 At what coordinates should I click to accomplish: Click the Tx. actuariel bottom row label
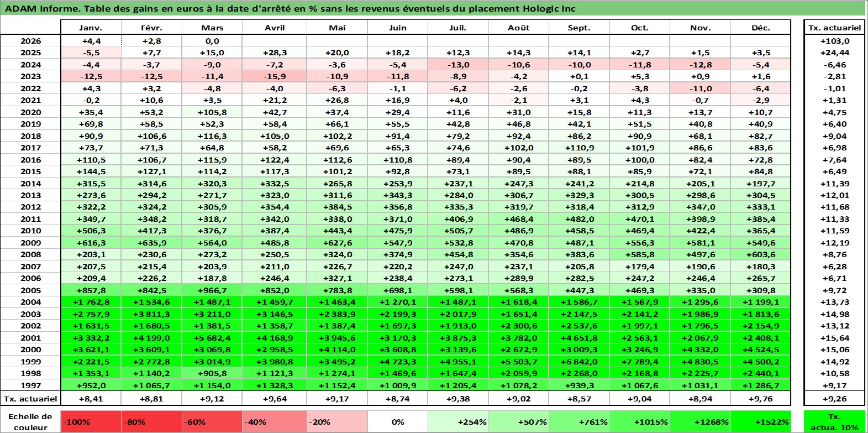pos(30,399)
